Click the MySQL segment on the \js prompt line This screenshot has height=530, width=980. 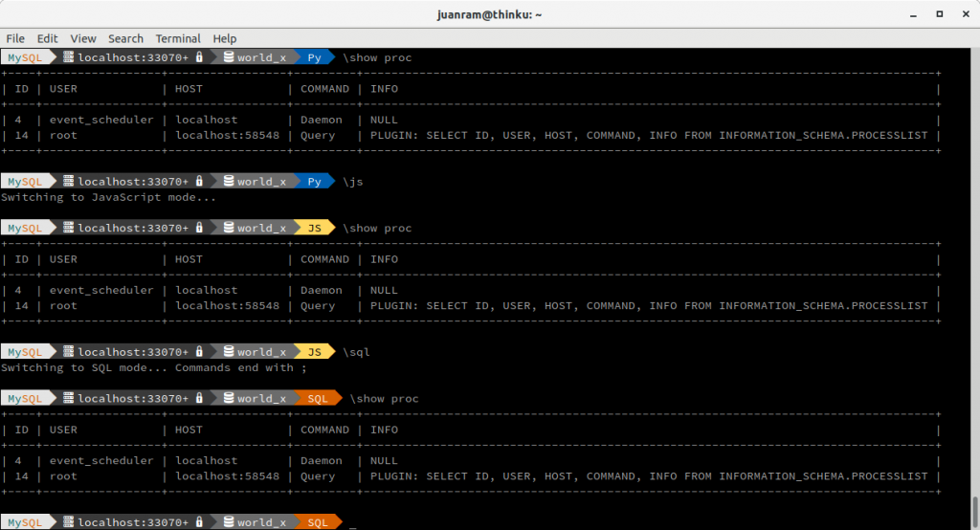pos(26,182)
